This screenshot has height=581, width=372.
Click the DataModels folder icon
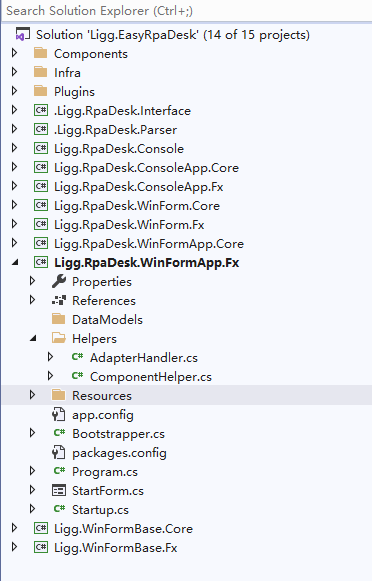59,319
